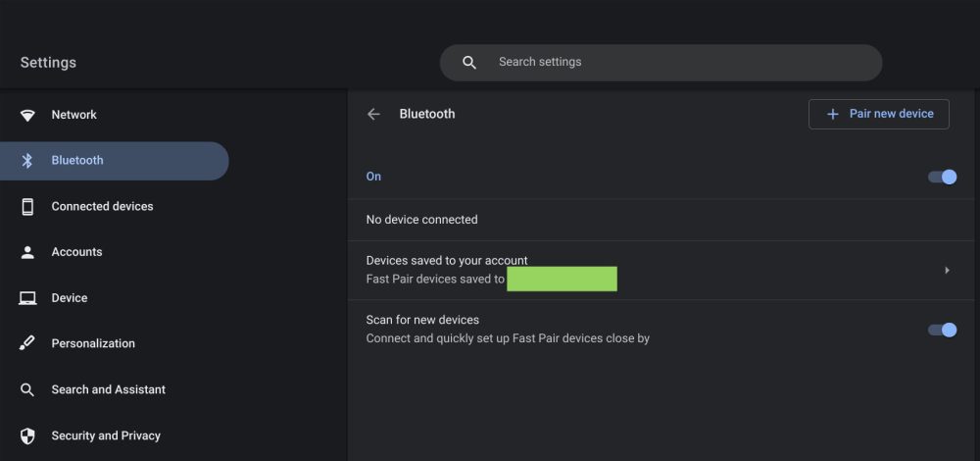Turn off the Bluetooth On toggle
980x461 pixels.
tap(942, 177)
